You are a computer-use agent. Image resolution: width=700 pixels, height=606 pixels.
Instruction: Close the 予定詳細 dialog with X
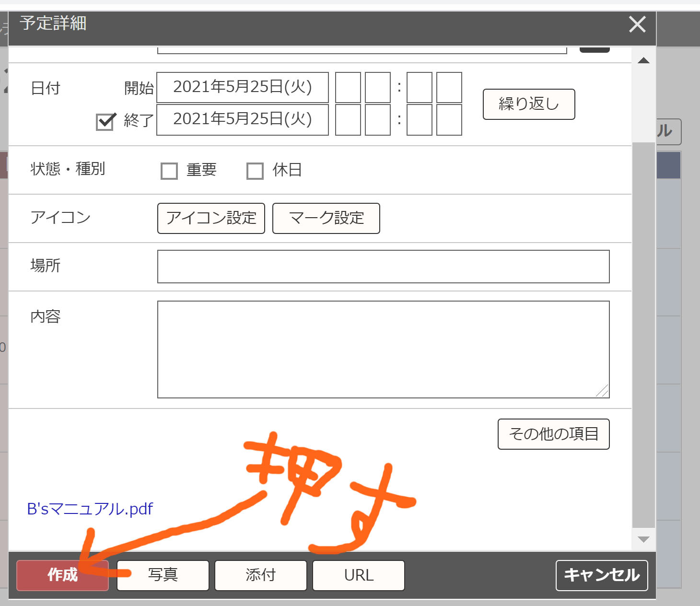click(x=637, y=24)
